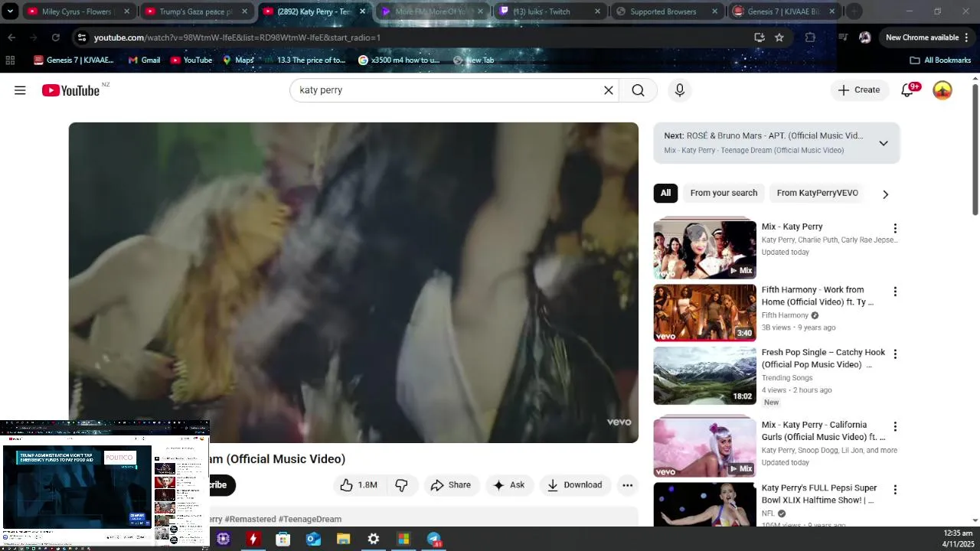Screen dimensions: 980x551
Task: Show more filter chips with right arrow
Action: 885,194
